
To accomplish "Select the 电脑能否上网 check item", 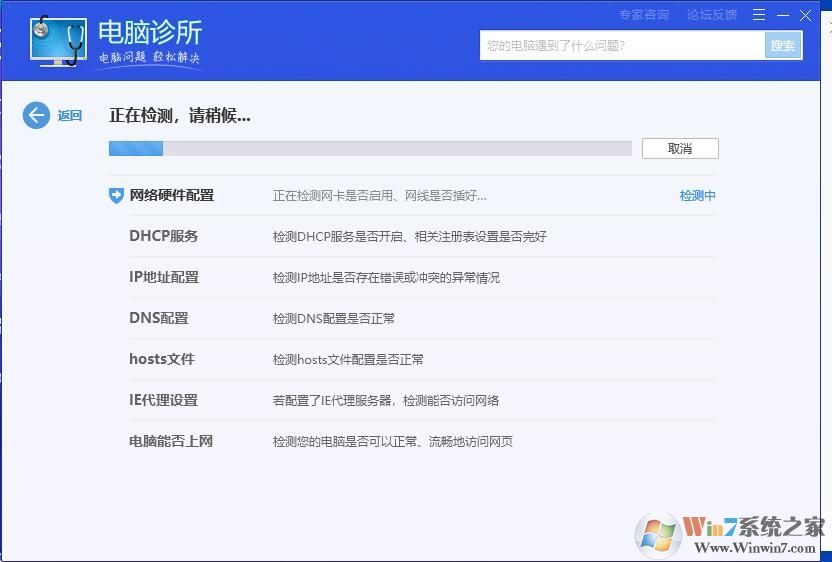I will tap(171, 441).
